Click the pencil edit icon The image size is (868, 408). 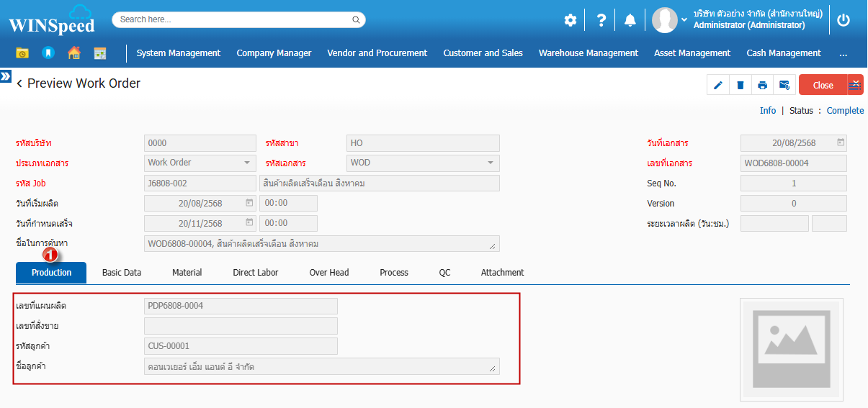[x=718, y=85]
